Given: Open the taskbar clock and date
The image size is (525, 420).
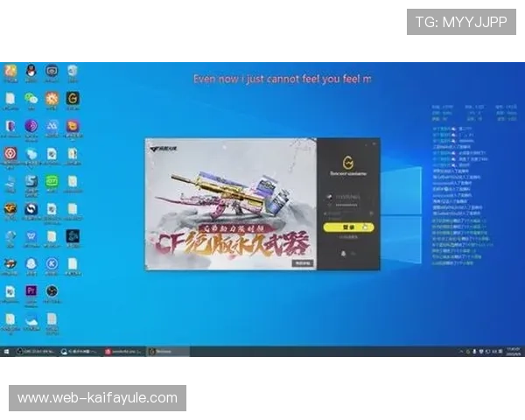Looking at the screenshot, I should [514, 352].
